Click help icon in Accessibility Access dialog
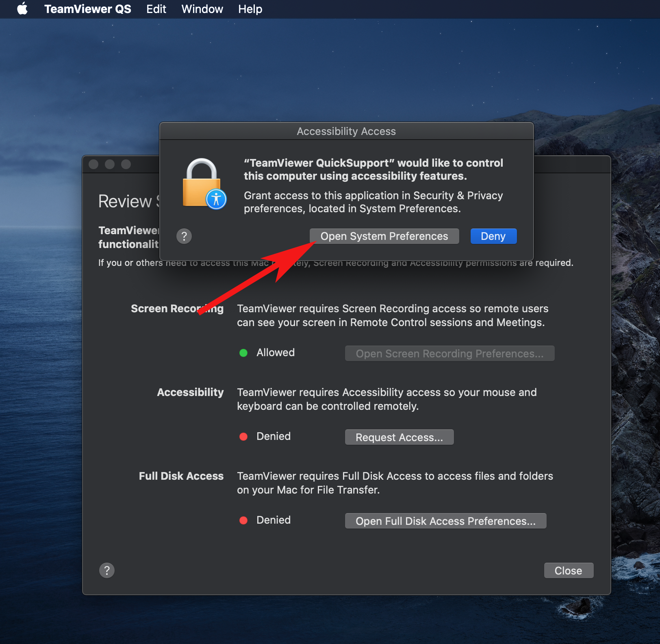 tap(184, 236)
